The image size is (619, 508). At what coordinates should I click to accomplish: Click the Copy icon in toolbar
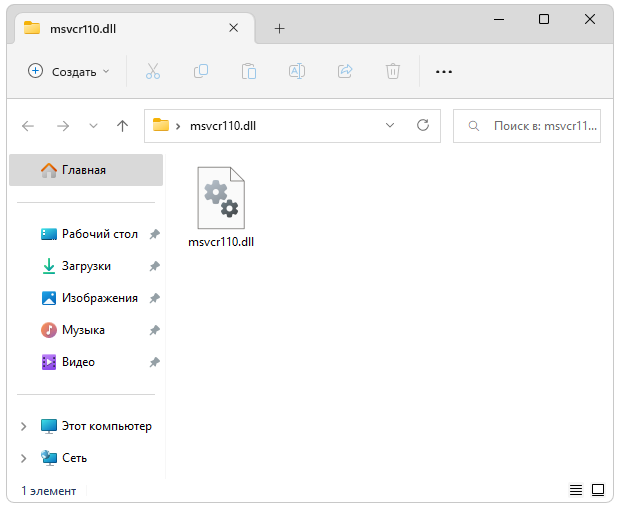click(201, 71)
